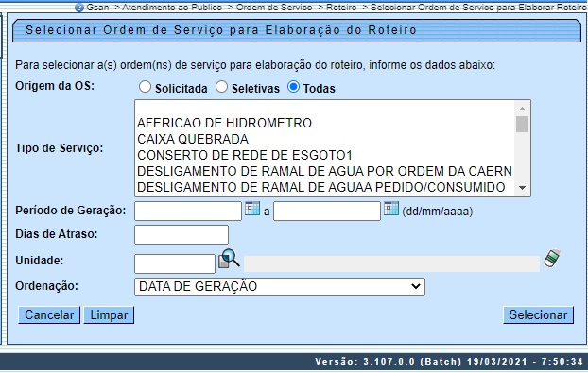
Task: Open calendar for the generation start date
Action: (x=252, y=209)
